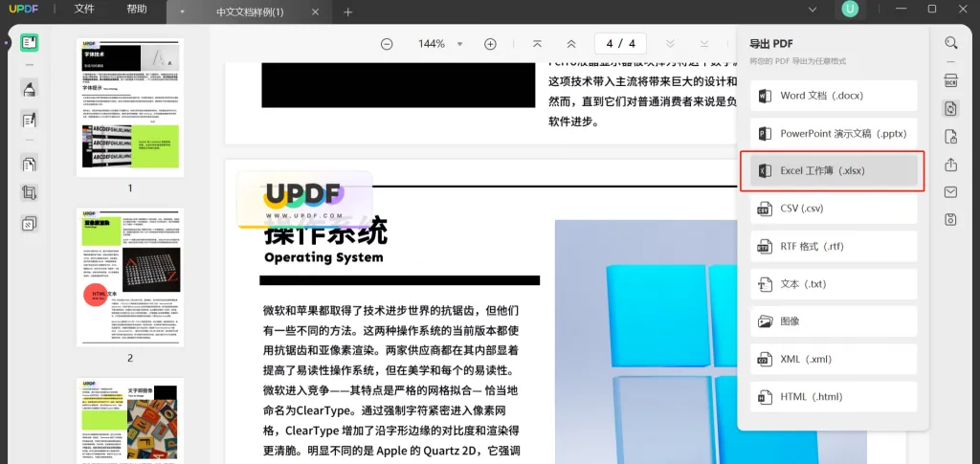Click the page number field showing 4
Image resolution: width=980 pixels, height=464 pixels.
(x=620, y=44)
